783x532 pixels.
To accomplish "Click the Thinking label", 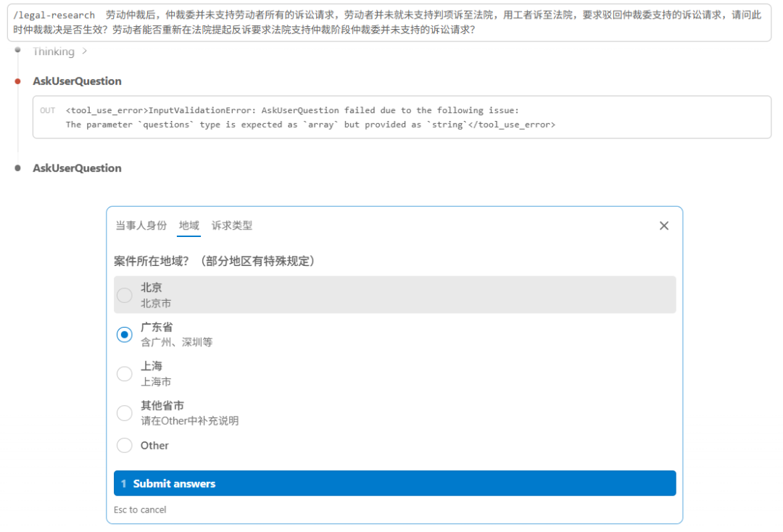I will pyautogui.click(x=54, y=51).
